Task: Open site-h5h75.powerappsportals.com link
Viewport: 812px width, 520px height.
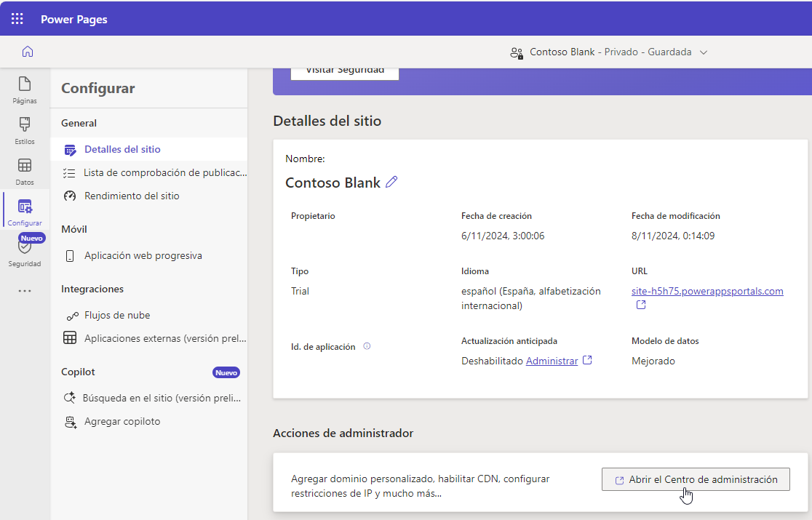Action: (707, 291)
